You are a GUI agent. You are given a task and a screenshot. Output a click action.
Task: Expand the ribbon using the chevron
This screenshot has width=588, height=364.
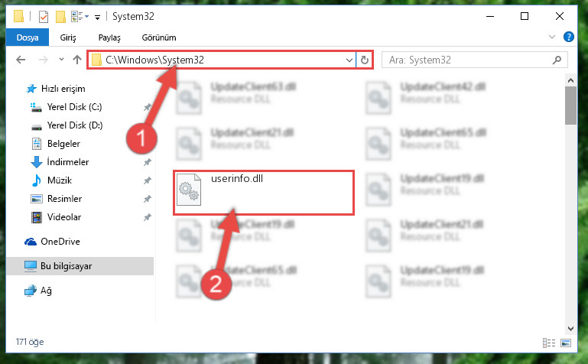[x=551, y=37]
